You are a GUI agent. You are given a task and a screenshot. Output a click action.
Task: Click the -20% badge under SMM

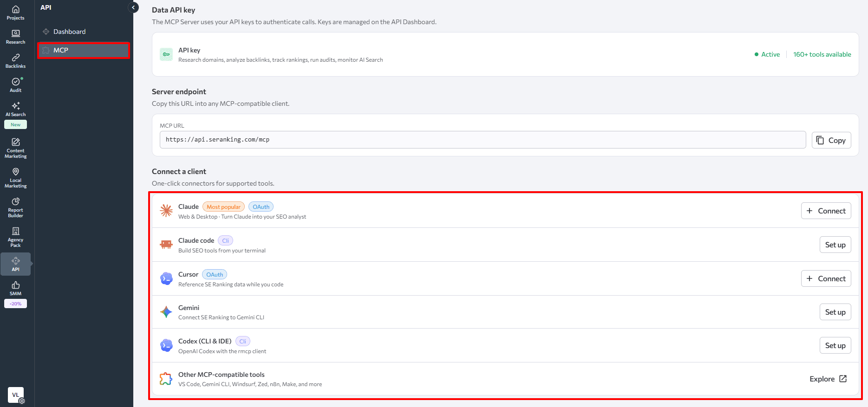pyautogui.click(x=15, y=304)
